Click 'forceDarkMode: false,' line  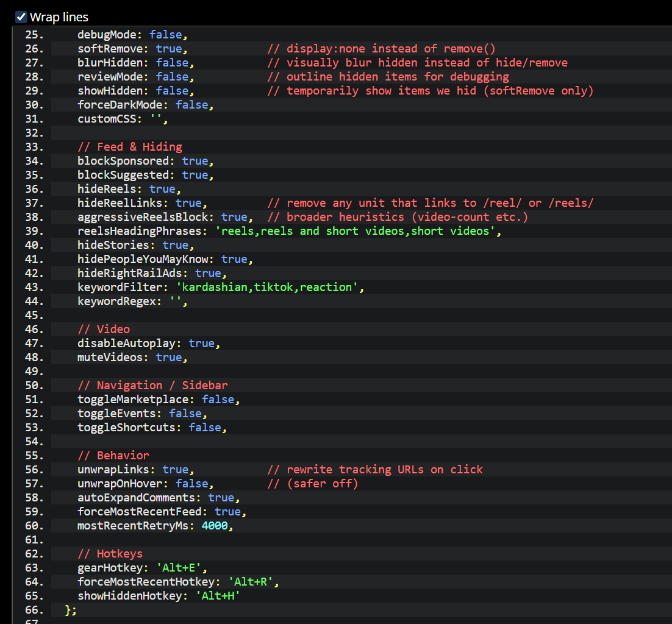click(x=146, y=105)
